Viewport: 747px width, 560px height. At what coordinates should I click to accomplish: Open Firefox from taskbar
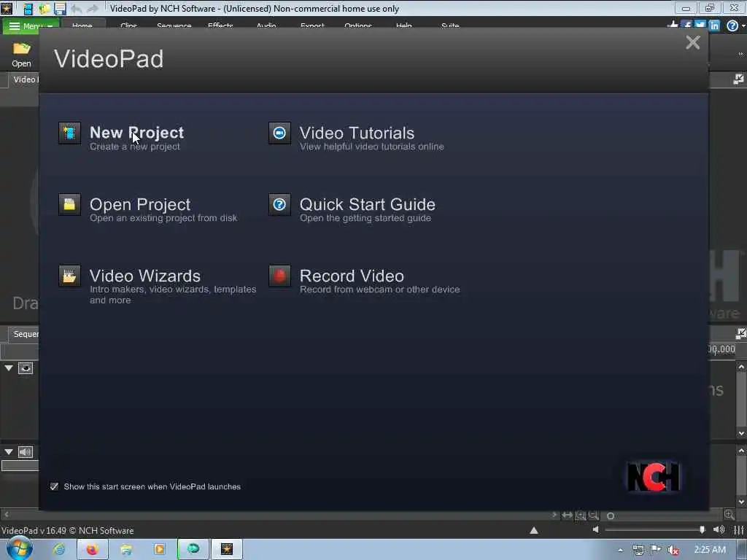[x=92, y=550]
